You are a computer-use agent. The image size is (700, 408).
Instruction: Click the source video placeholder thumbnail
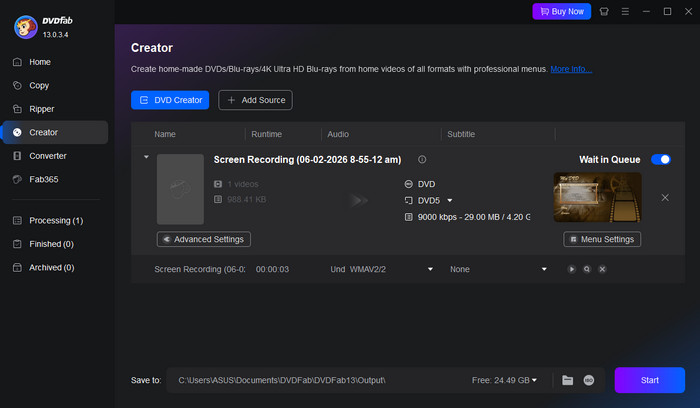coord(180,189)
